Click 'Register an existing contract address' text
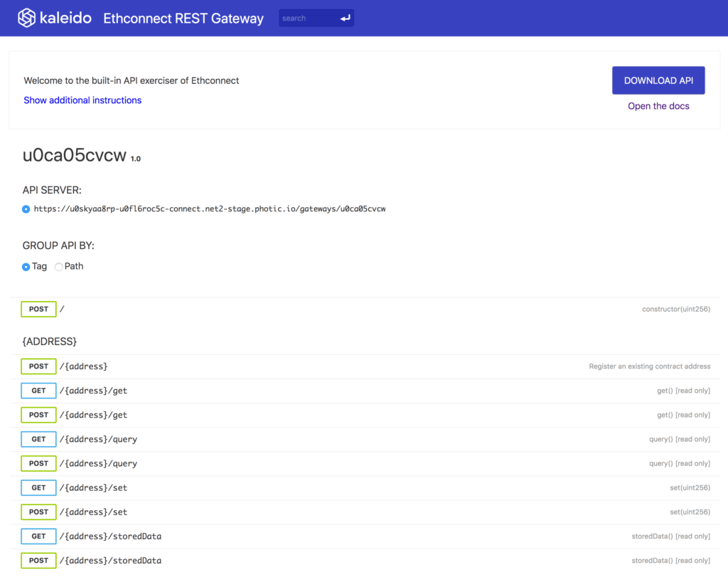This screenshot has height=582, width=728. tap(650, 366)
